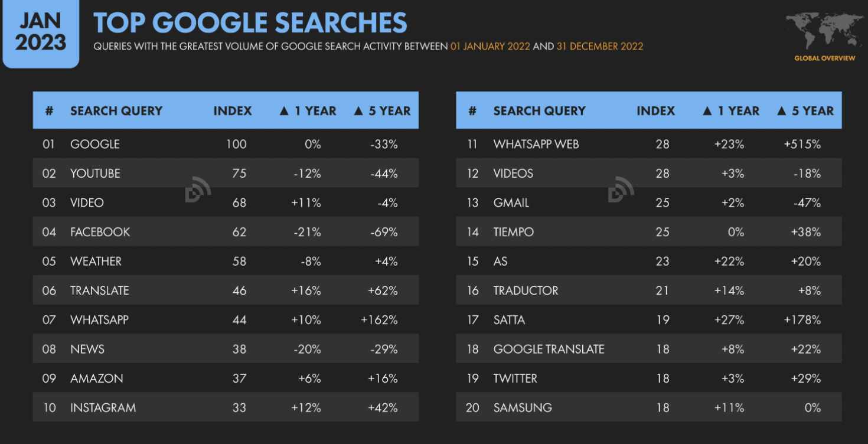Viewport: 868px width, 444px height.
Task: Click the DataReportal watermark logo in left table
Action: pos(198,189)
